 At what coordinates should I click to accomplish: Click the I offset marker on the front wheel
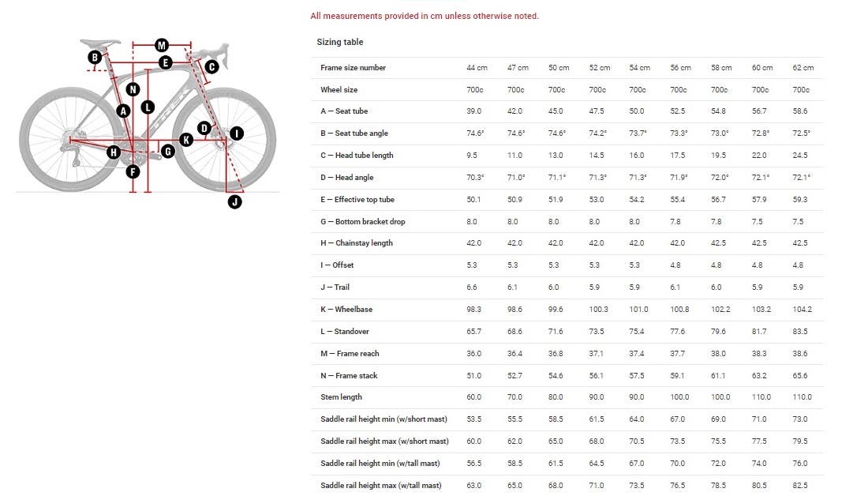point(236,134)
